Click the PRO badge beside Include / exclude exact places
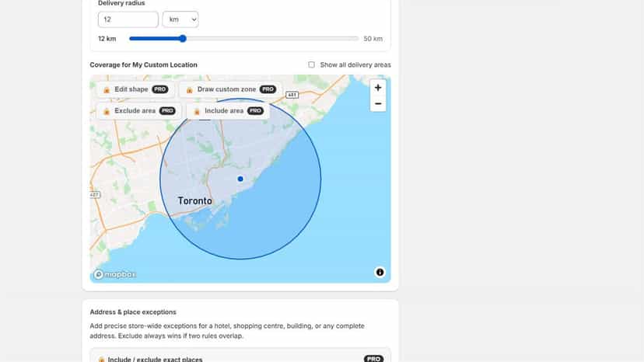644x362 pixels. [x=373, y=359]
